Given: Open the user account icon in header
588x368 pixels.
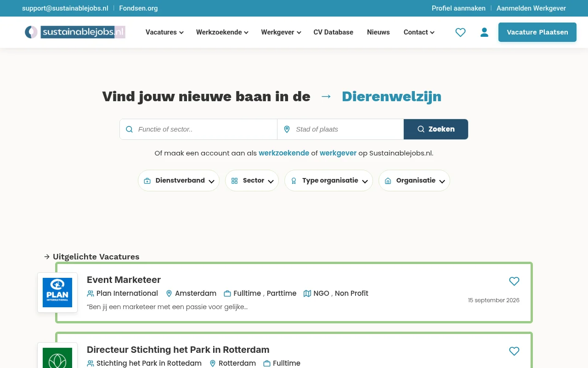Looking at the screenshot, I should click(x=484, y=32).
